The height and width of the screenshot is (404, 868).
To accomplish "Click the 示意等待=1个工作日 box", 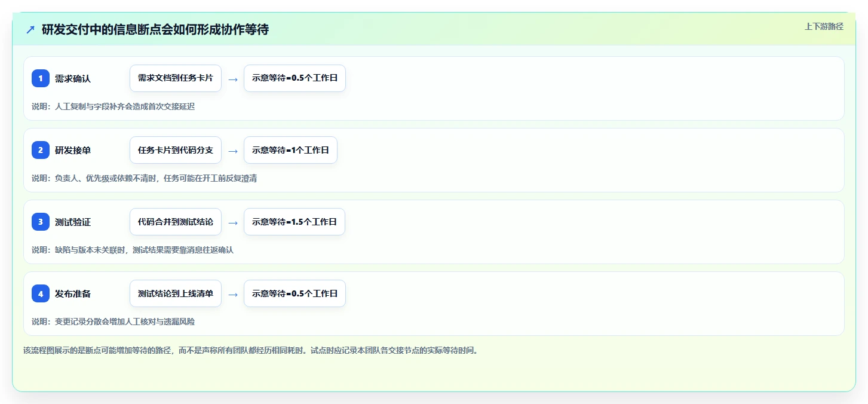I will coord(290,150).
